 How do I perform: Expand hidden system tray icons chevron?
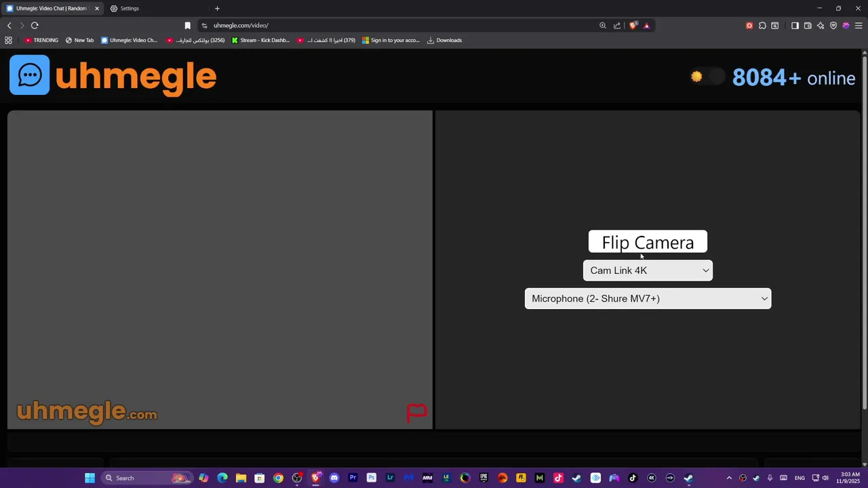pyautogui.click(x=729, y=478)
